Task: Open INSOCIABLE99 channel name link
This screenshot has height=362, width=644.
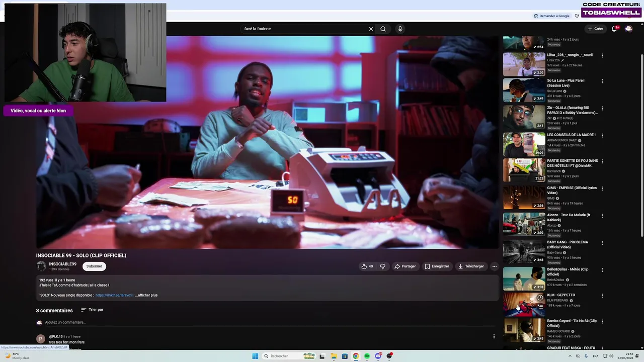Action: [63, 264]
